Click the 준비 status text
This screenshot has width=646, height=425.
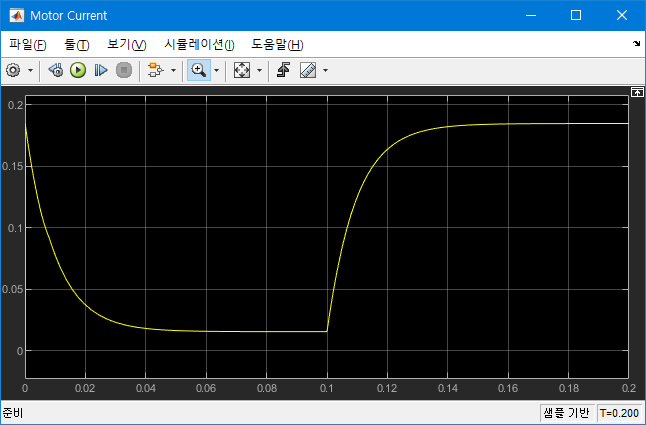[x=13, y=413]
